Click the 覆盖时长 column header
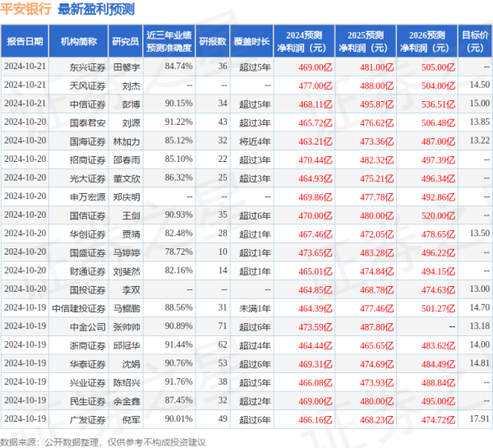 pyautogui.click(x=252, y=41)
